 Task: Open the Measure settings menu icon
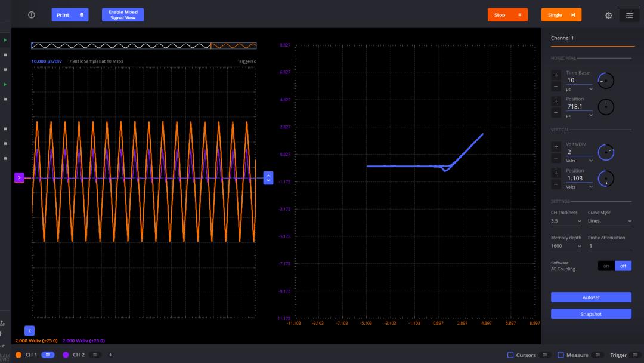coord(598,355)
